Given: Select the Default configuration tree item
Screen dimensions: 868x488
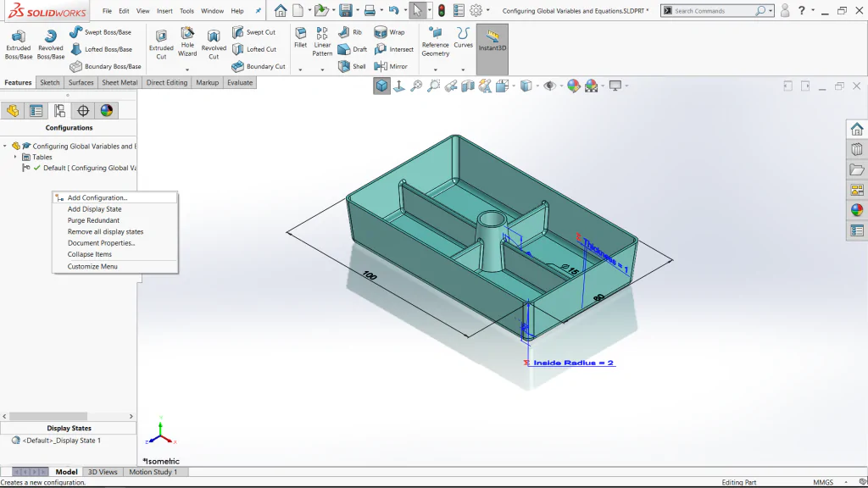Looking at the screenshot, I should click(x=79, y=168).
